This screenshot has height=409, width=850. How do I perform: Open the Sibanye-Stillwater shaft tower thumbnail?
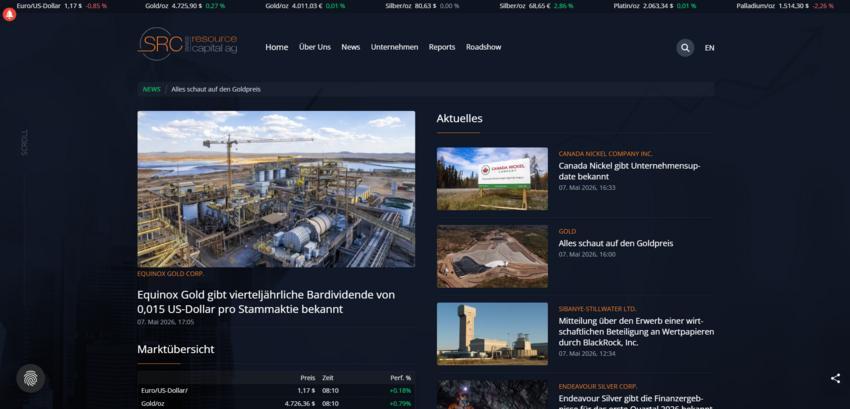[492, 334]
